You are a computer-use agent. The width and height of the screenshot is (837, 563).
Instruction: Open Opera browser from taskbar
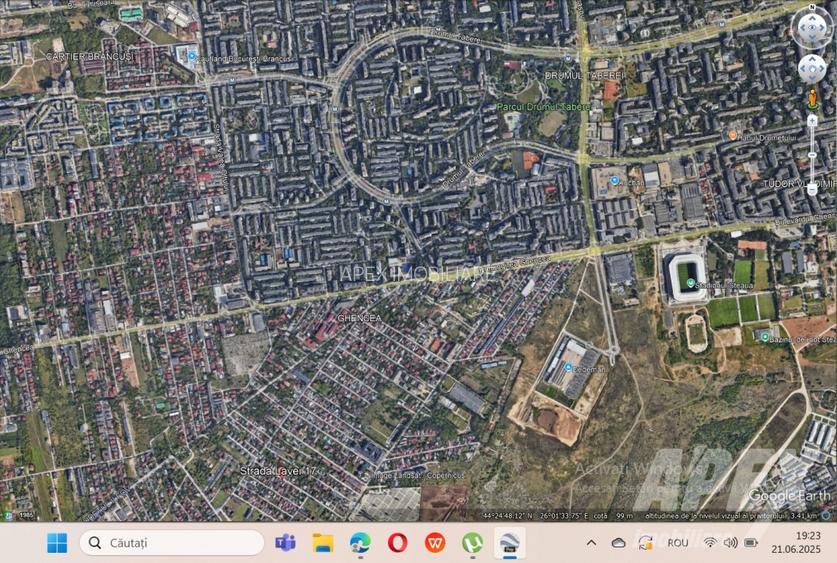coord(398,543)
